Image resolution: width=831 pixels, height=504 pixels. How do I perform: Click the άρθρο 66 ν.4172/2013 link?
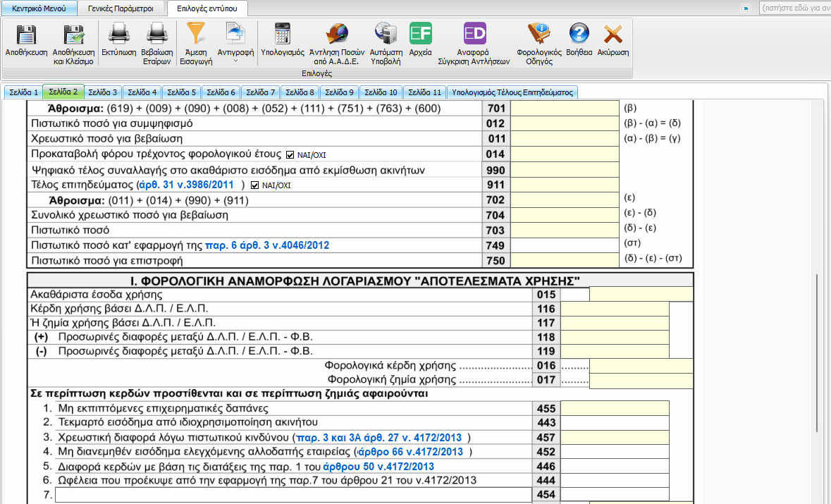pos(411,452)
